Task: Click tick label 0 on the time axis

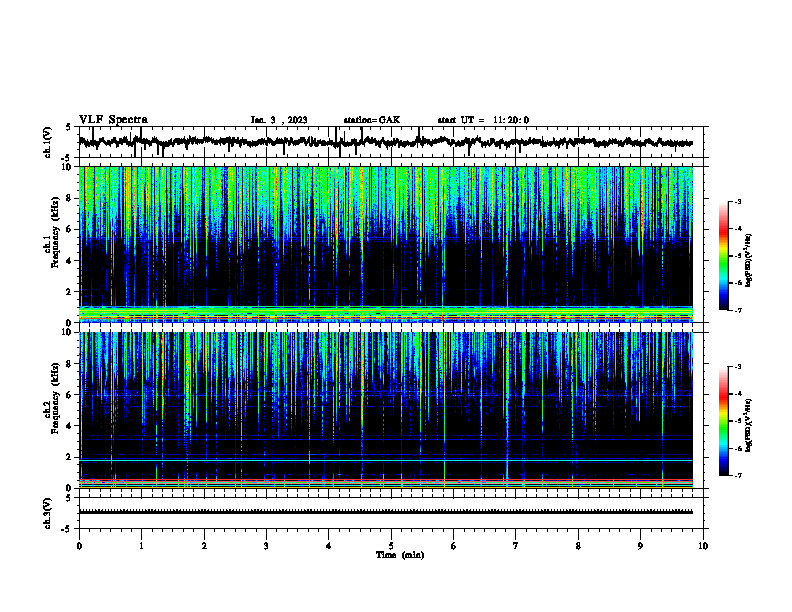Action: click(x=79, y=546)
